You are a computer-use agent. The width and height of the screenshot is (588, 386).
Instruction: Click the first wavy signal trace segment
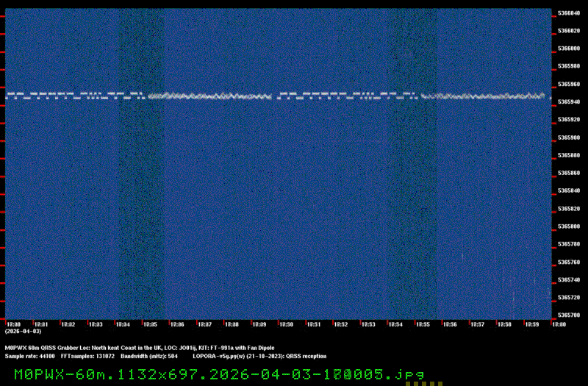click(x=209, y=96)
